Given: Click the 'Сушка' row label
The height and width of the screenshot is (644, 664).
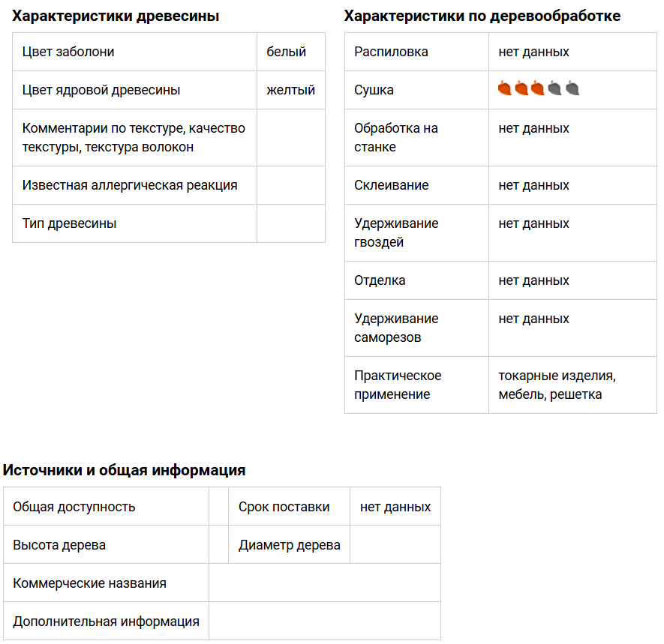Looking at the screenshot, I should point(374,90).
